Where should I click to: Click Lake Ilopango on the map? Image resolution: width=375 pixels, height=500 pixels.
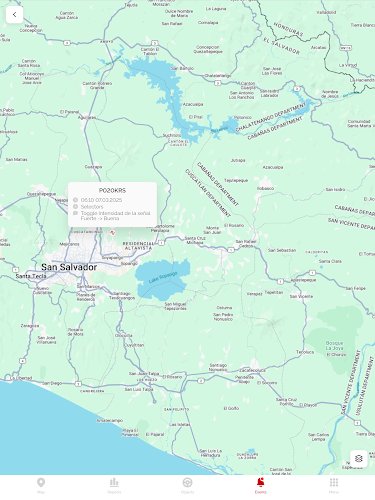coord(163,278)
